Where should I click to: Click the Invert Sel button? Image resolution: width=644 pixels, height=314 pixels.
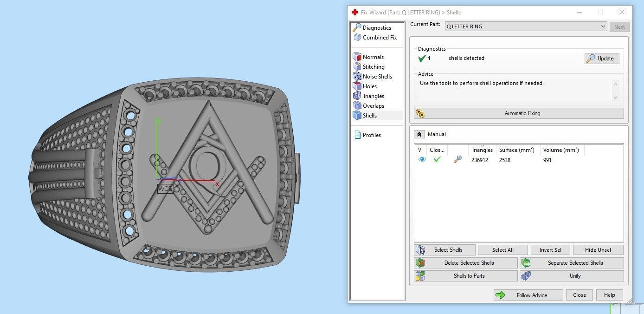[x=550, y=250]
